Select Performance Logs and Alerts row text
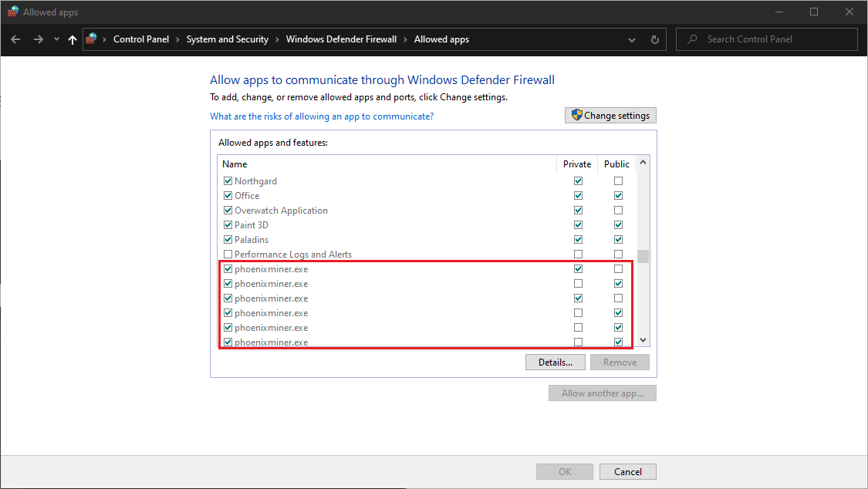Image resolution: width=868 pixels, height=489 pixels. (293, 255)
